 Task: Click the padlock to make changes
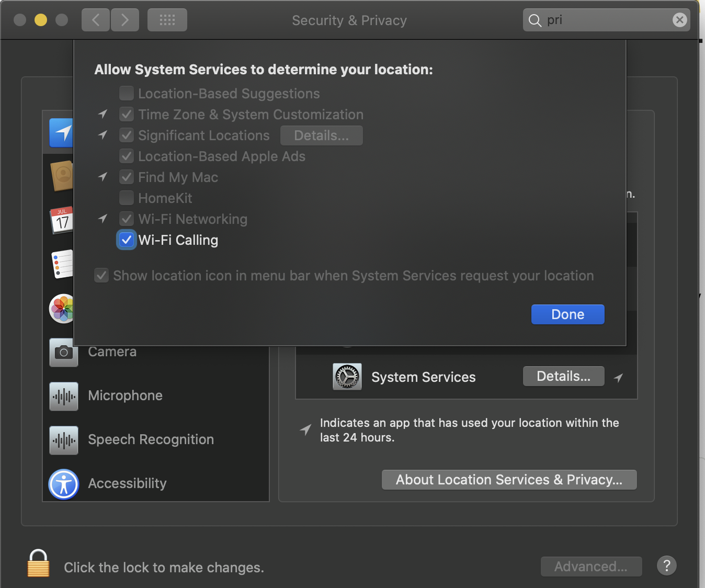pyautogui.click(x=38, y=563)
